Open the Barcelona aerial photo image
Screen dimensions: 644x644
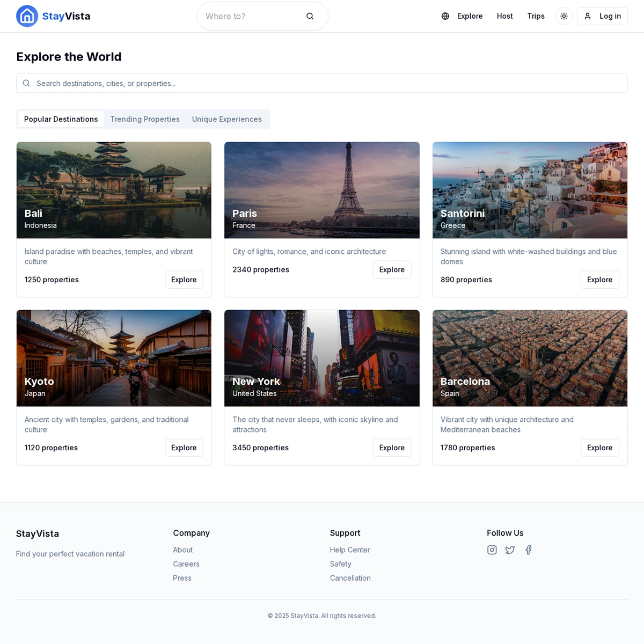coord(530,358)
